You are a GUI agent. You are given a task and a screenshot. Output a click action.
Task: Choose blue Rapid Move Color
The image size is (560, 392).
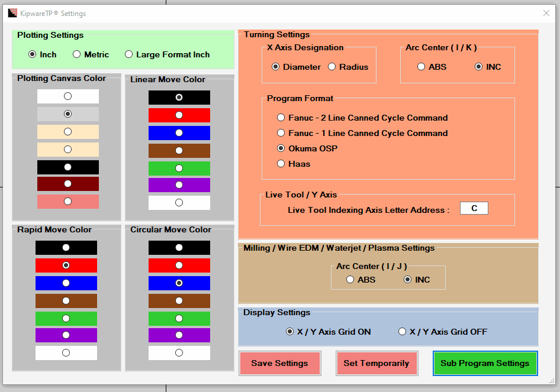(x=66, y=283)
